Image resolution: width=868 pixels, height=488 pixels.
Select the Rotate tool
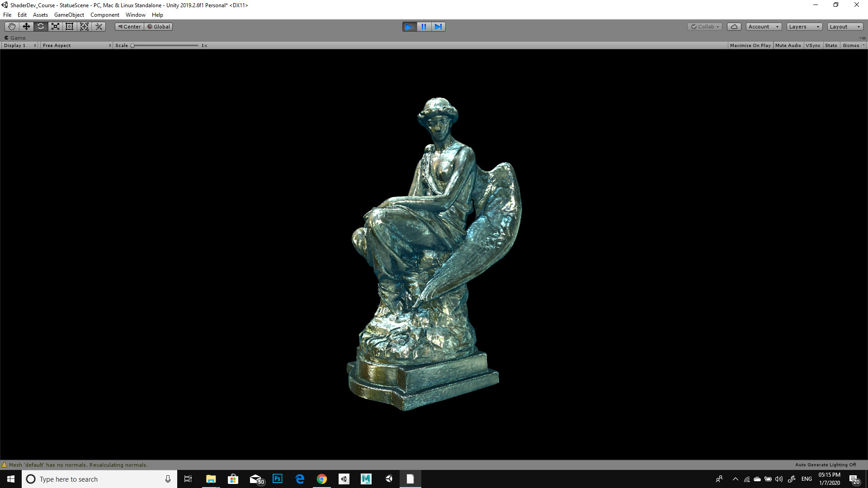41,26
